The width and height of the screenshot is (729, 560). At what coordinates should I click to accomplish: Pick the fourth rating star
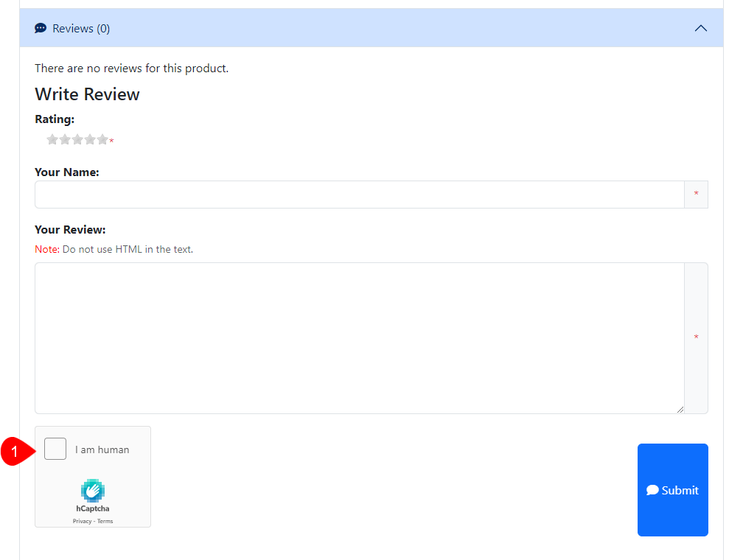(x=90, y=139)
